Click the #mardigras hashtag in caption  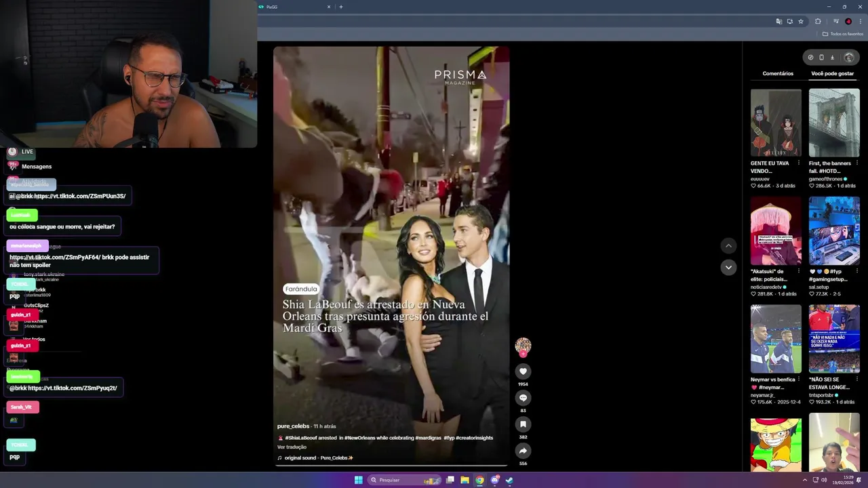(429, 438)
